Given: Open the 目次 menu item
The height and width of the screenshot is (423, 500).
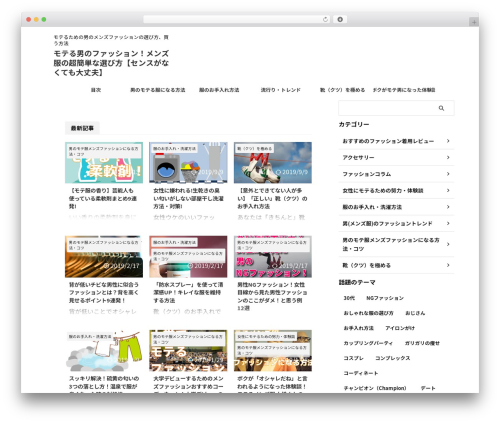Looking at the screenshot, I should click(96, 90).
